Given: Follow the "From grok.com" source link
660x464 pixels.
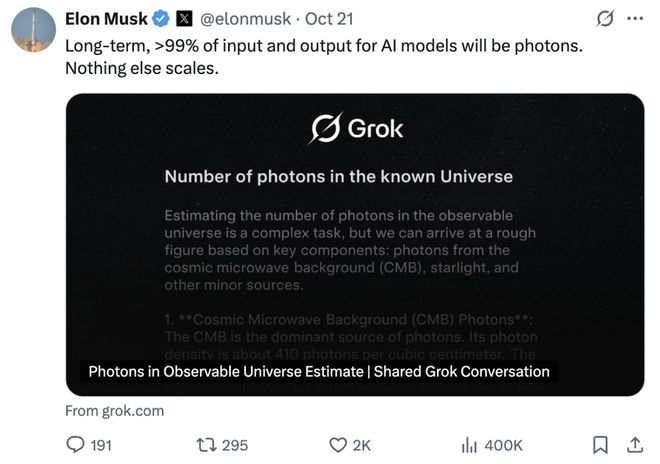Looking at the screenshot, I should (114, 411).
